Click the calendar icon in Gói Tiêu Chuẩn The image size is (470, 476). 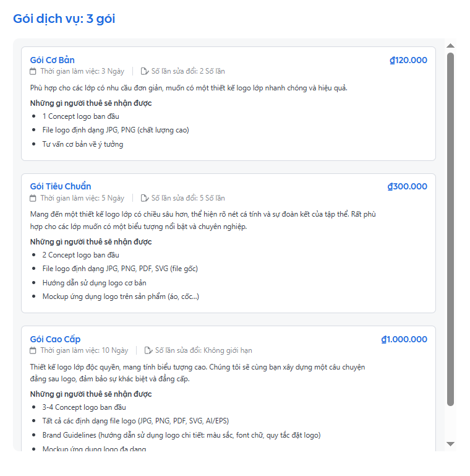coord(33,199)
